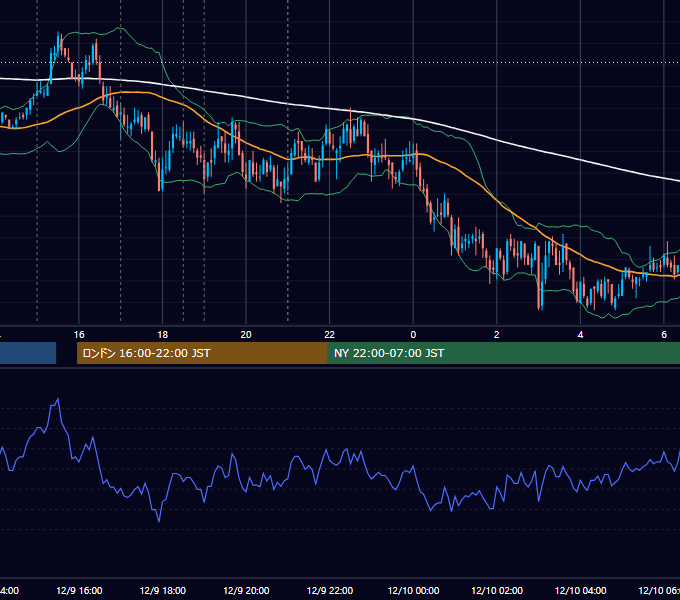Click the 12/9 16:00 date label

click(x=79, y=590)
